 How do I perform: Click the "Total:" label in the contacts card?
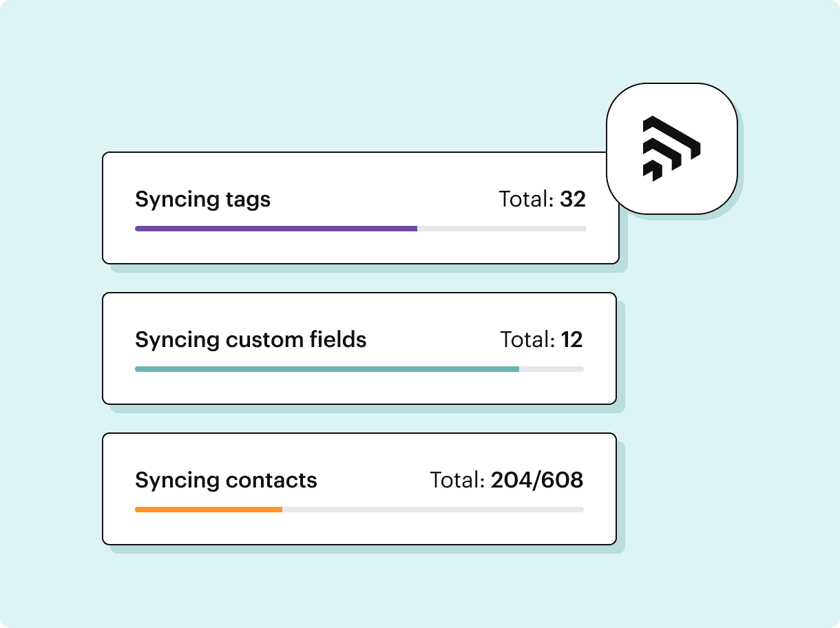tap(457, 480)
